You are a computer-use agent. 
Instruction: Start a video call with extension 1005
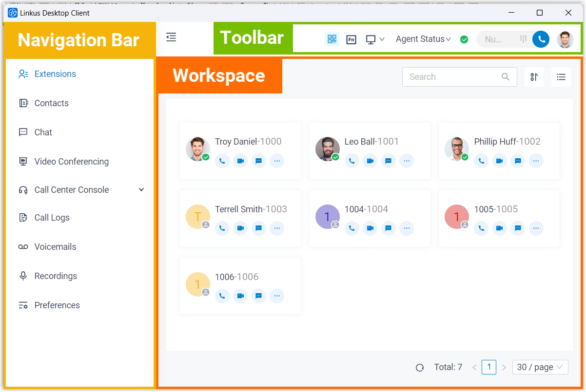[x=500, y=228]
